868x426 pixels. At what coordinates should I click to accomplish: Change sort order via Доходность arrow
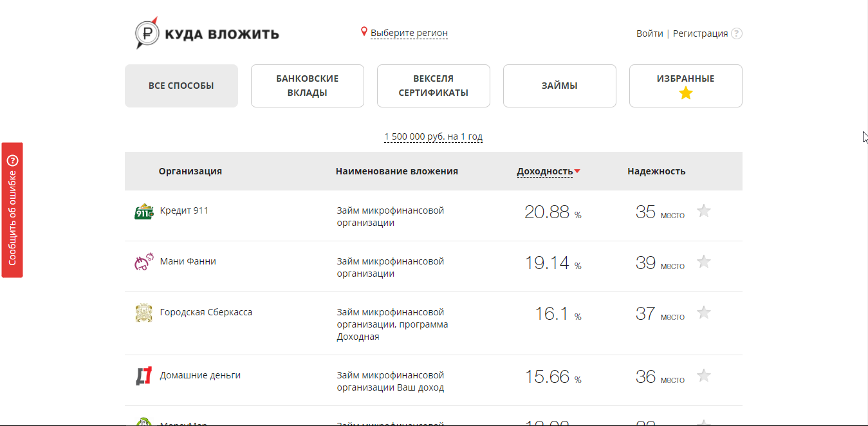[x=578, y=171]
